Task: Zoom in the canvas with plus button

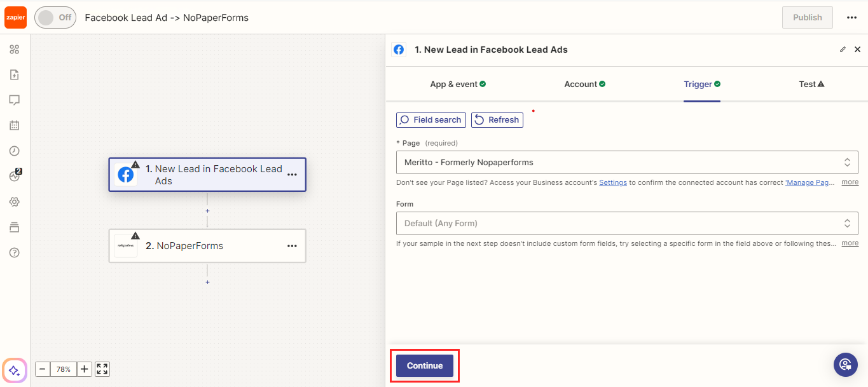Action: click(85, 369)
